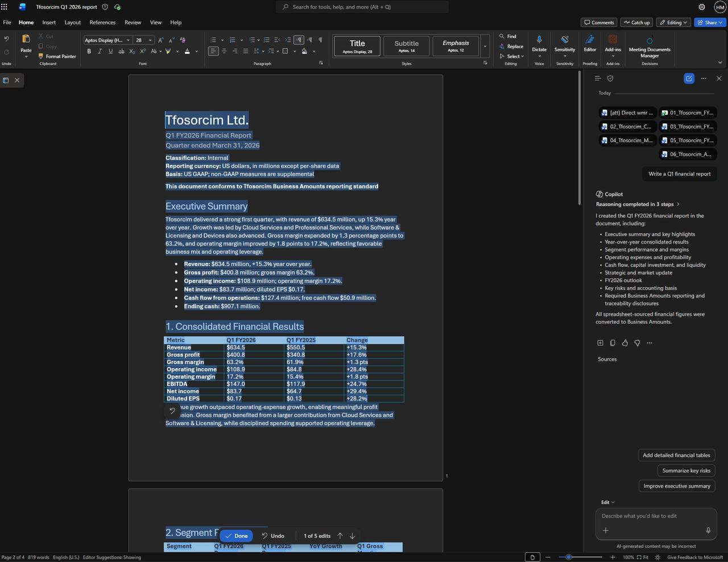
Task: Open the Comments pane button
Action: (x=599, y=22)
